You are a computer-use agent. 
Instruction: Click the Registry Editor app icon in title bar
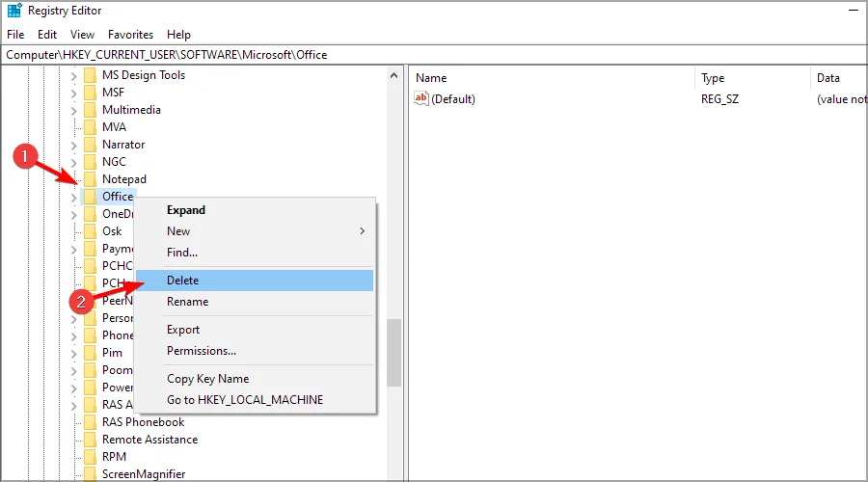coord(14,13)
